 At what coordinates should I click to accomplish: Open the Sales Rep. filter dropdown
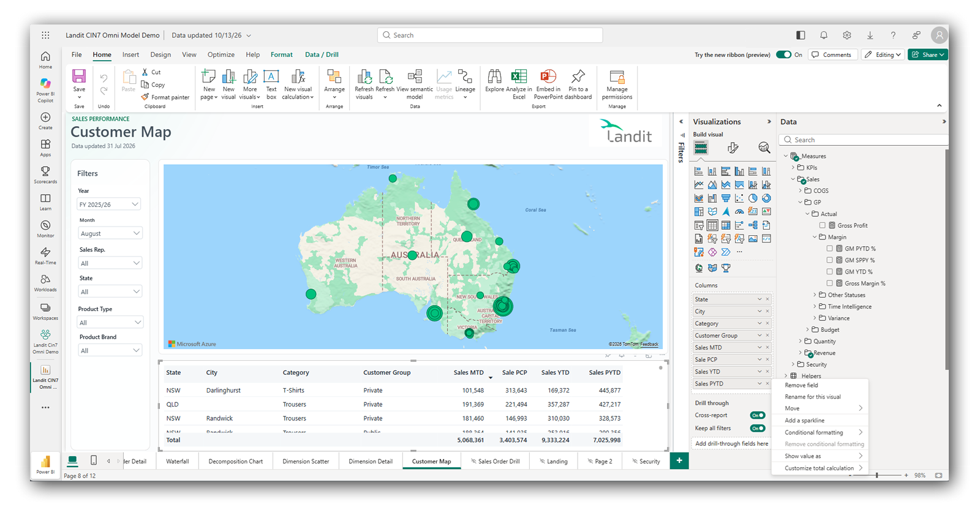(110, 263)
